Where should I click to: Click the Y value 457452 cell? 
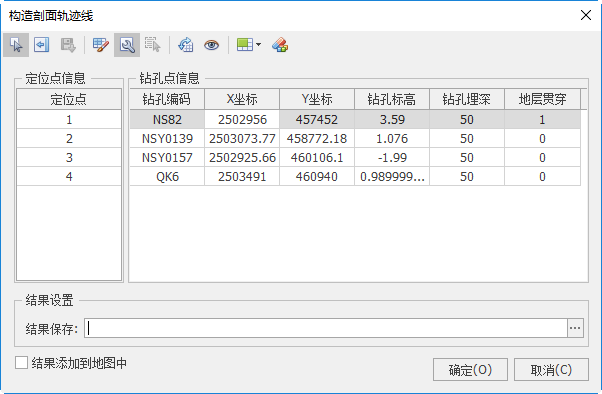pos(317,119)
